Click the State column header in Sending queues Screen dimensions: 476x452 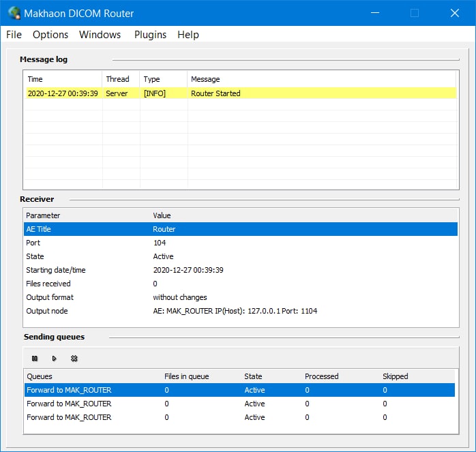tap(272, 376)
